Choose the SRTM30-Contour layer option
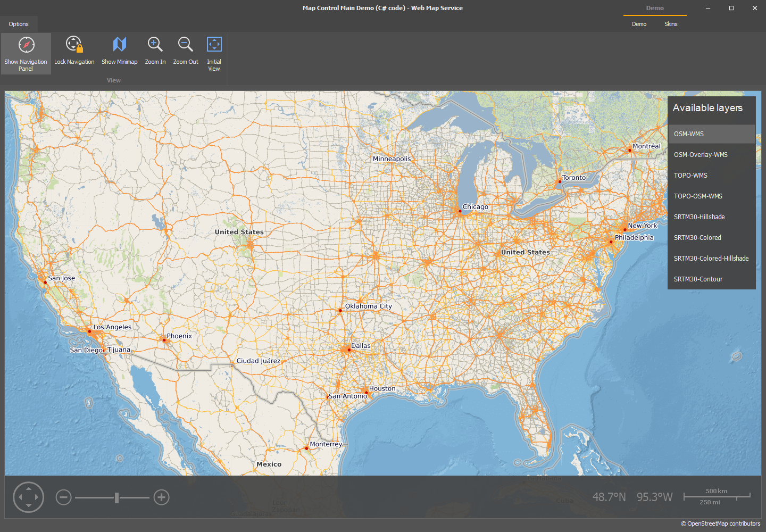The height and width of the screenshot is (532, 766). (x=698, y=279)
